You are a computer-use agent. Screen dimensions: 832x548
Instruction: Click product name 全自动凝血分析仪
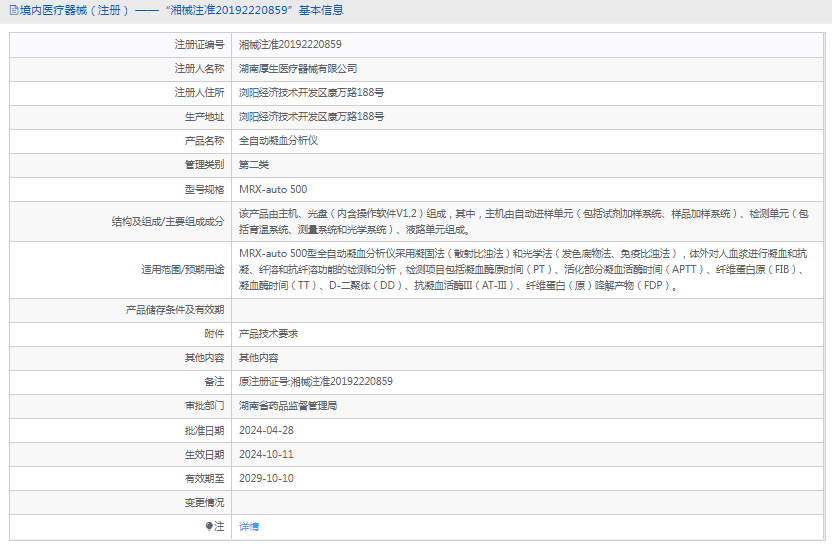coord(278,141)
